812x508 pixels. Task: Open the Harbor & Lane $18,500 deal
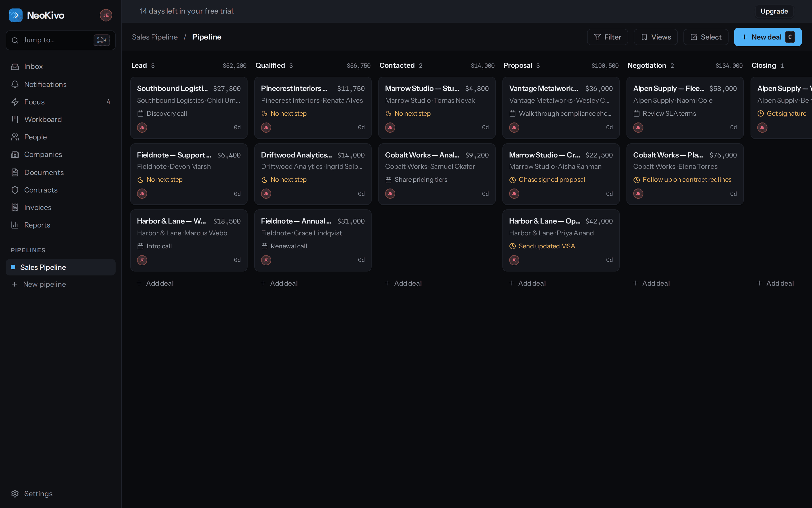189,240
